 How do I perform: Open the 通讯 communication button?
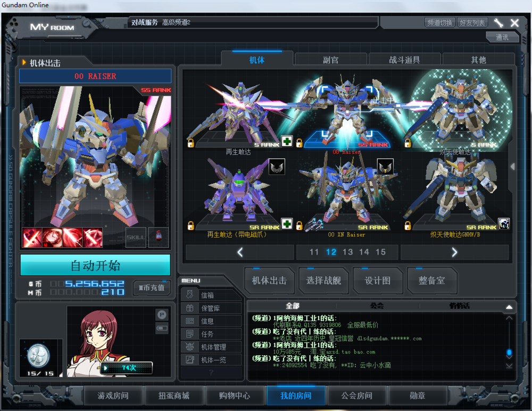[x=502, y=37]
